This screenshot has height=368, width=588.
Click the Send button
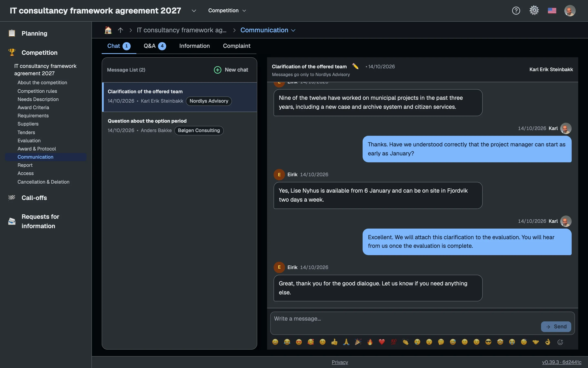pos(556,327)
